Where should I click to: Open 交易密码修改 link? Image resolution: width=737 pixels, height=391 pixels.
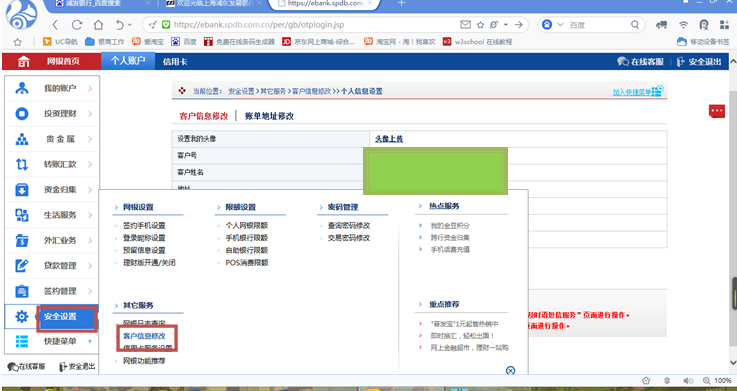[349, 238]
